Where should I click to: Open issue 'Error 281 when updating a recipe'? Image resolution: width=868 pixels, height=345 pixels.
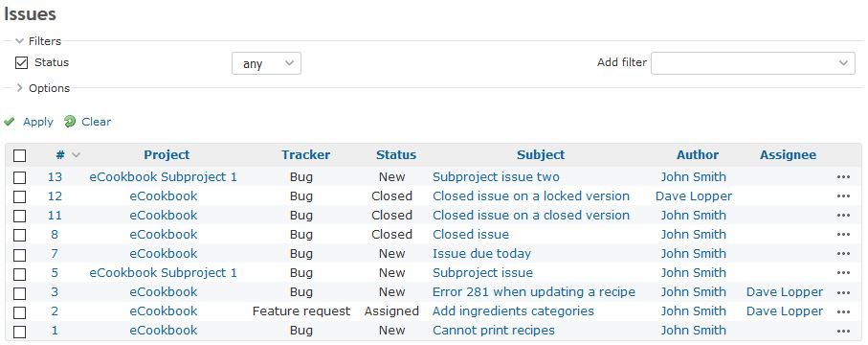point(534,291)
